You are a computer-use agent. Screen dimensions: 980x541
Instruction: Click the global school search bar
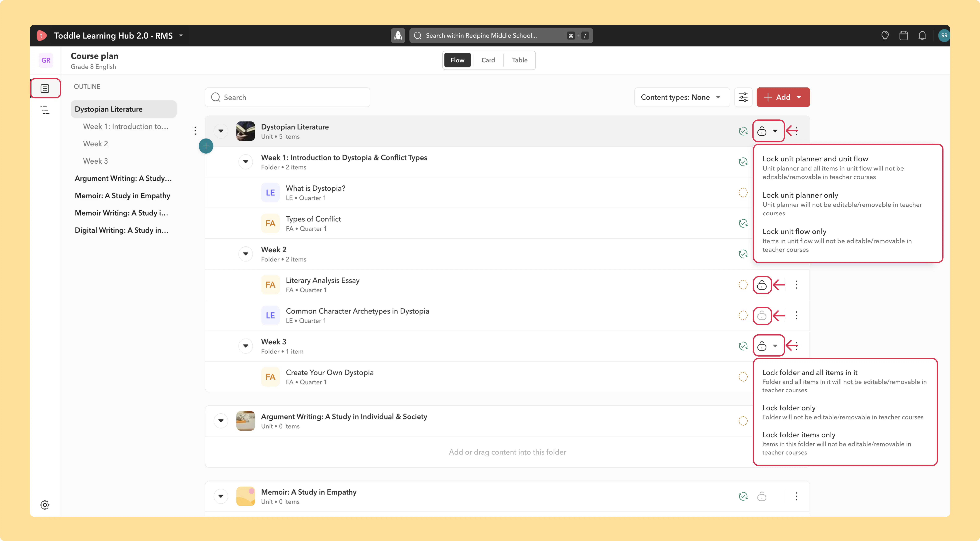click(x=501, y=35)
